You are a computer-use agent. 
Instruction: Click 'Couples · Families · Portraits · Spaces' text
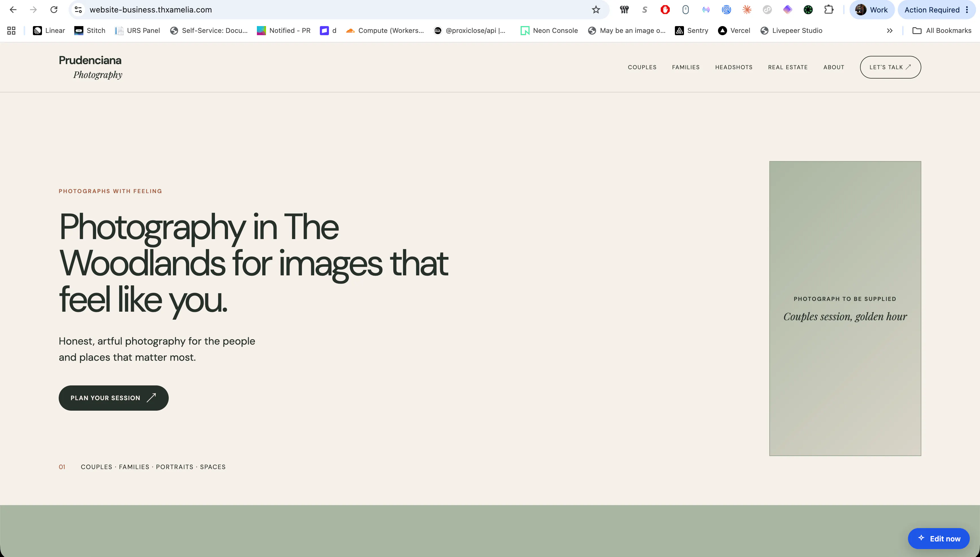(x=153, y=467)
